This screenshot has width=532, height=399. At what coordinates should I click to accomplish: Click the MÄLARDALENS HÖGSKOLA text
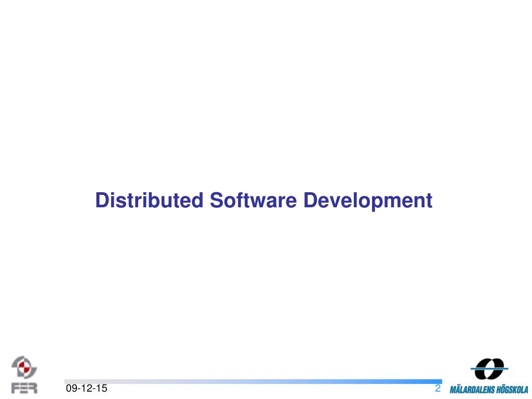(x=489, y=389)
